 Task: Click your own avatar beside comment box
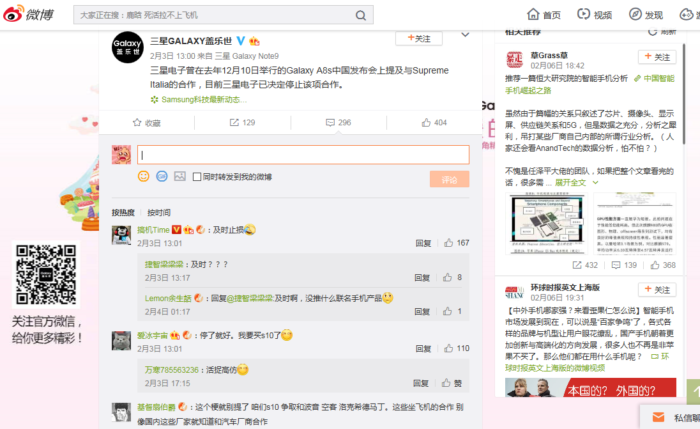pos(121,154)
